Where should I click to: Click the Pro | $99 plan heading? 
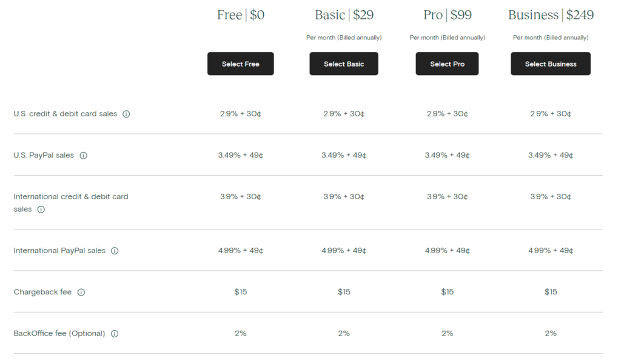point(447,15)
